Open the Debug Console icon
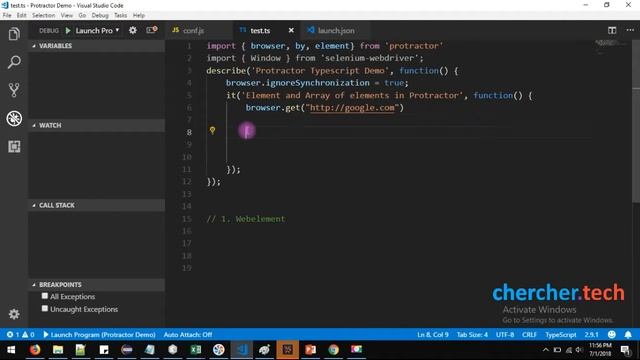The height and width of the screenshot is (360, 640). [x=151, y=30]
